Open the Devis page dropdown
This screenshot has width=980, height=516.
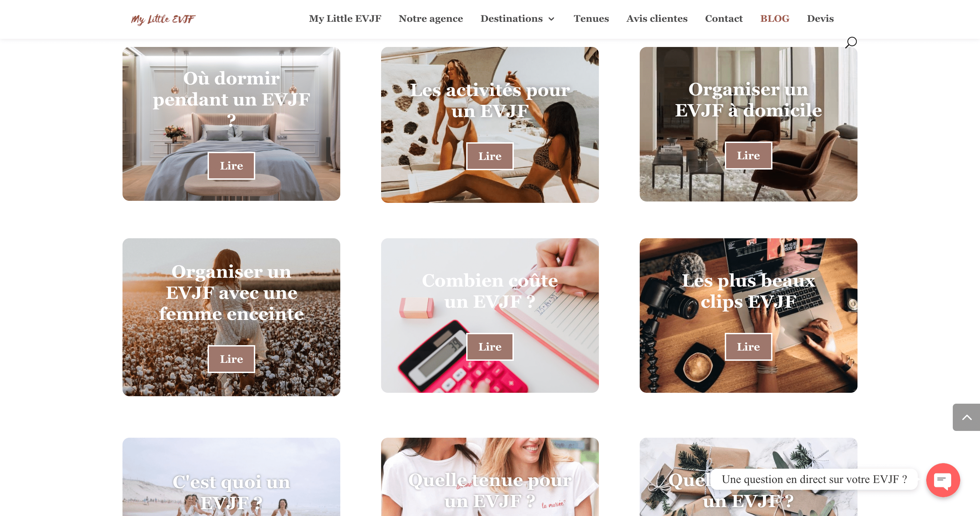click(x=820, y=19)
